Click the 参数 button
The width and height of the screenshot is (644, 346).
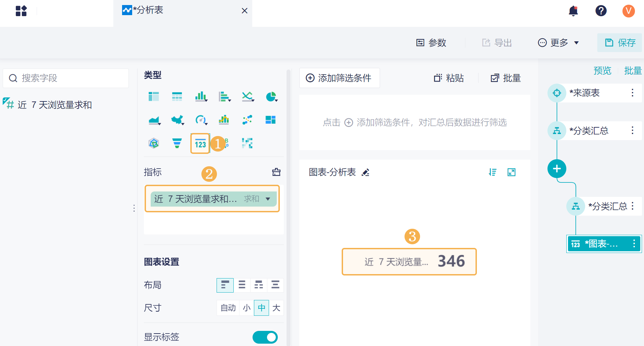click(x=431, y=43)
